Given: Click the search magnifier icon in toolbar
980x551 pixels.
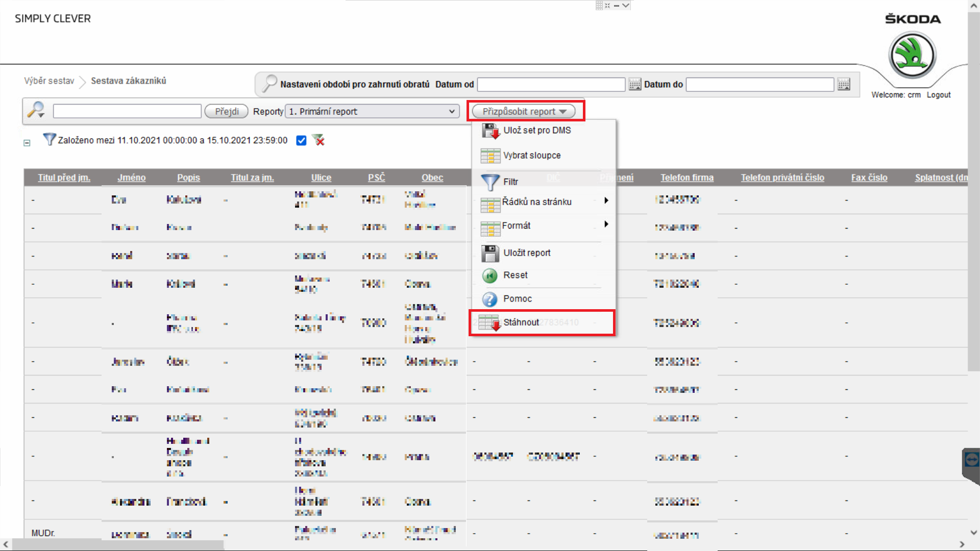Looking at the screenshot, I should coord(36,110).
